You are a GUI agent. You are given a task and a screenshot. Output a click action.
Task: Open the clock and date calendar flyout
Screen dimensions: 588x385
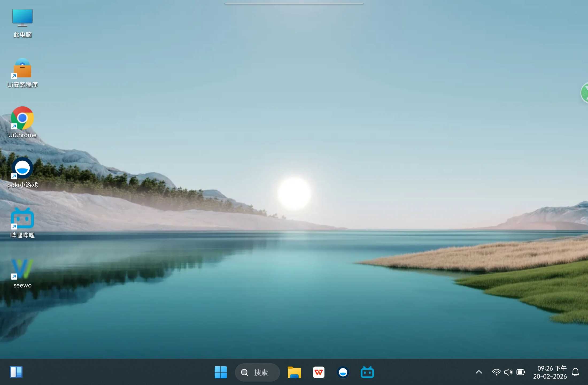click(550, 372)
